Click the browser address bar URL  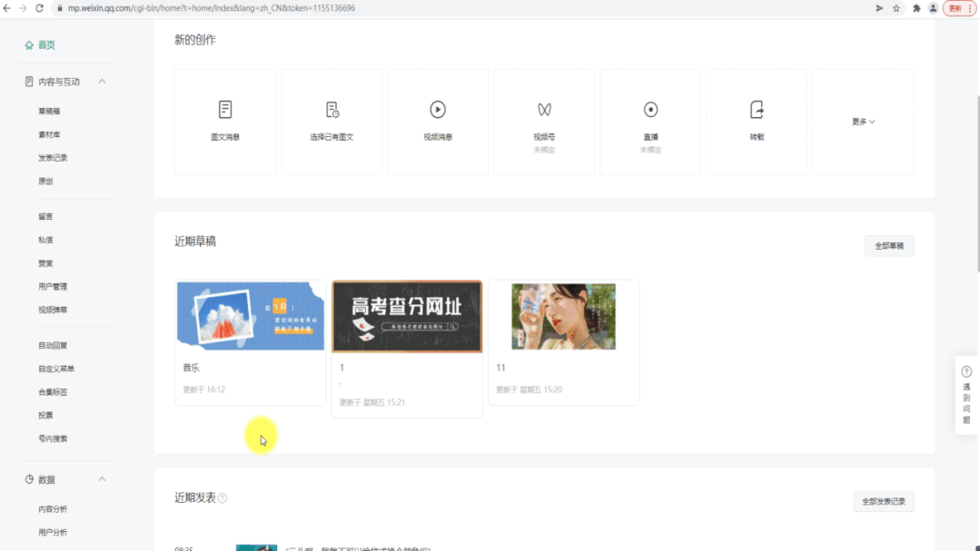(212, 8)
